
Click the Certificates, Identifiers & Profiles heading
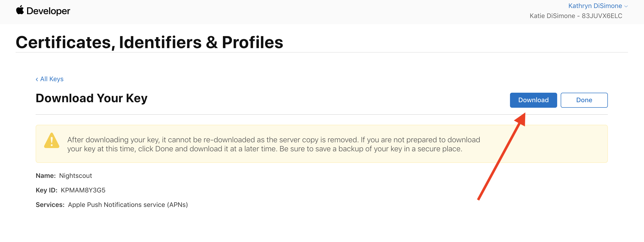149,42
